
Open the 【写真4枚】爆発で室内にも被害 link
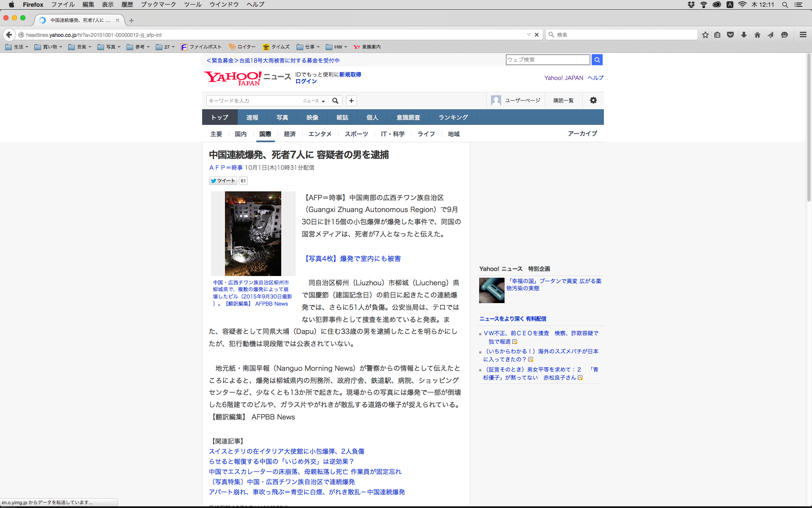352,259
